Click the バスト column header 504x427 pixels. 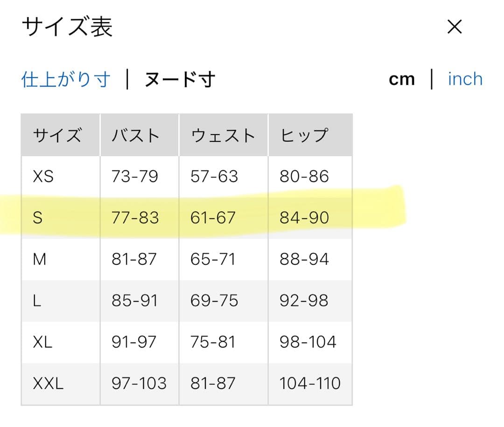click(136, 135)
